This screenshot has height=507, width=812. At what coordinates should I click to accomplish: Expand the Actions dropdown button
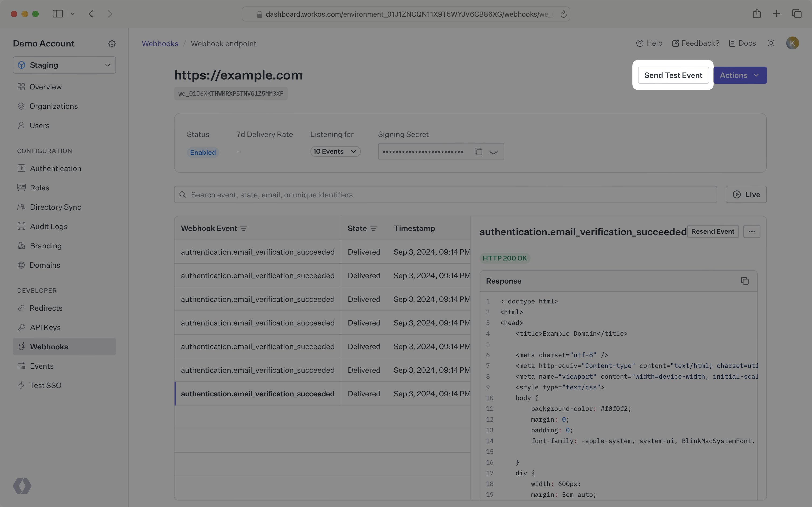[740, 75]
